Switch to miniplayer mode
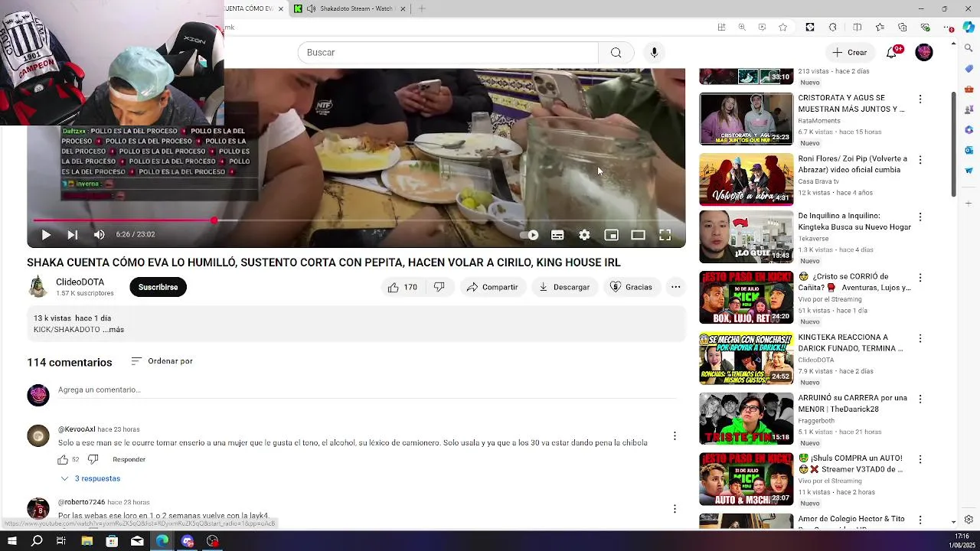This screenshot has height=551, width=980. tap(611, 235)
